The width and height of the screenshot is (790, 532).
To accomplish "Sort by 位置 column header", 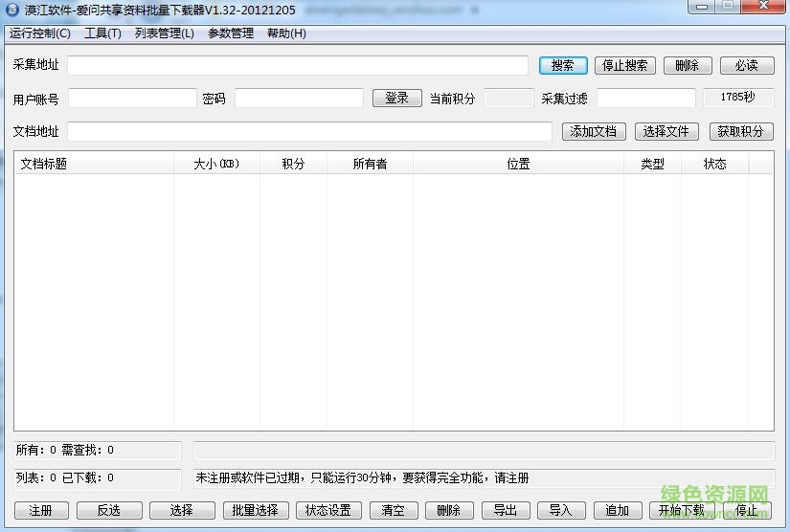I will (518, 164).
